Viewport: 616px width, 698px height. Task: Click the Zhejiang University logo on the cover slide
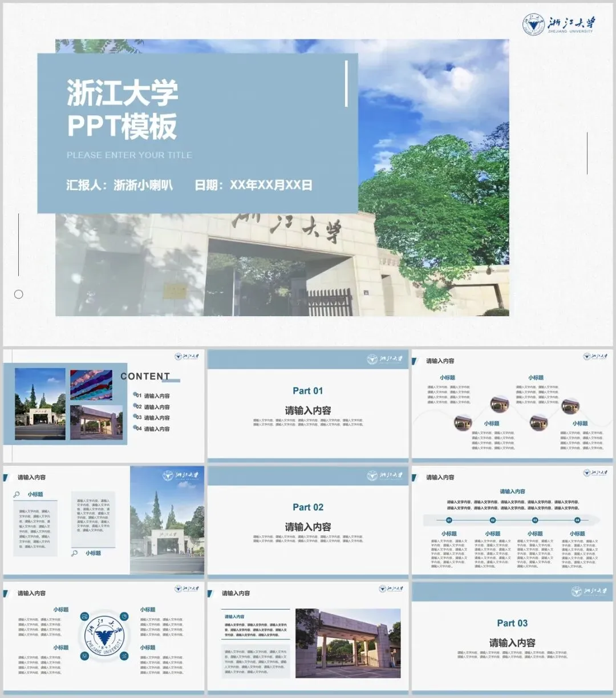point(560,24)
